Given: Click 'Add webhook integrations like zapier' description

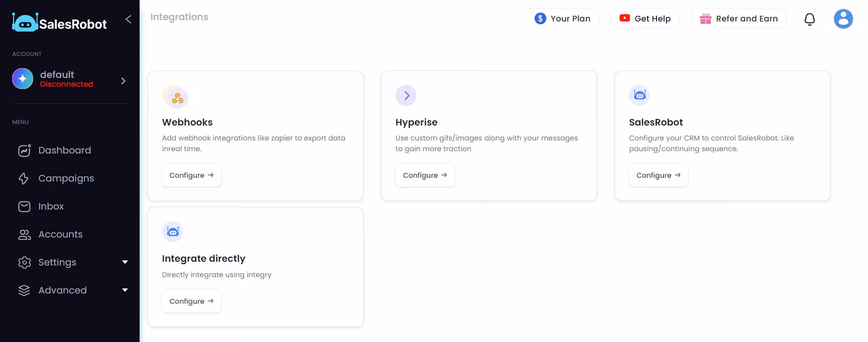Looking at the screenshot, I should coord(254,143).
